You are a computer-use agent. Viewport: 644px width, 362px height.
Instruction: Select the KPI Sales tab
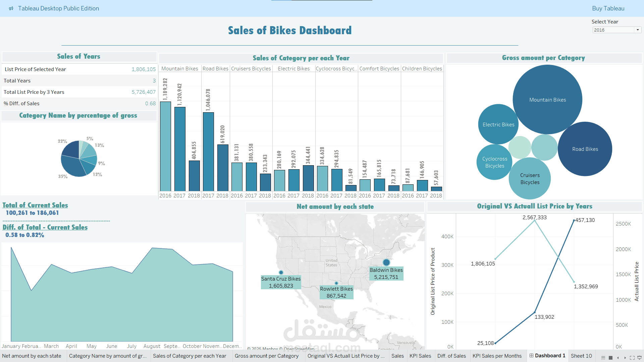pyautogui.click(x=420, y=356)
